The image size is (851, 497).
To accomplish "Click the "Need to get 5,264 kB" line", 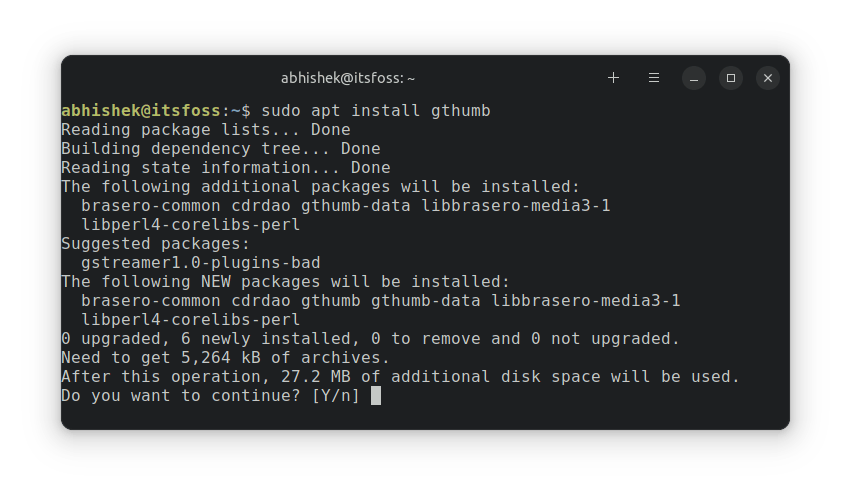I will 225,358.
